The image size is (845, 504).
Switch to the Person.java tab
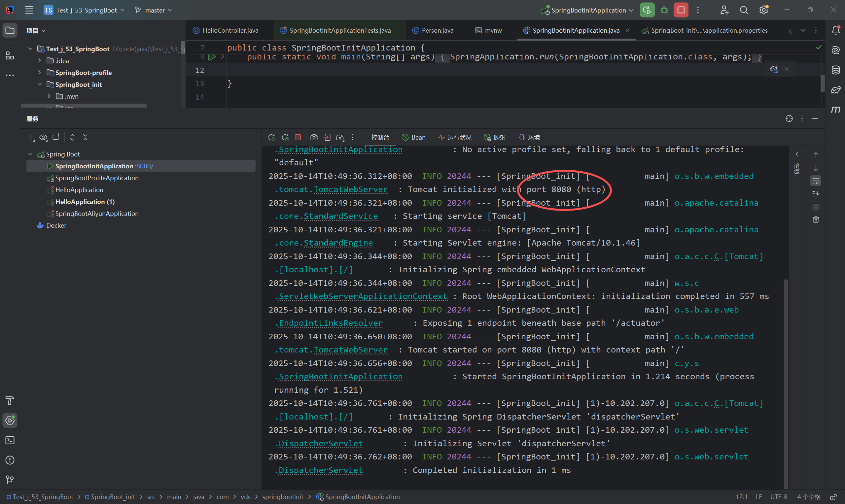pos(437,30)
